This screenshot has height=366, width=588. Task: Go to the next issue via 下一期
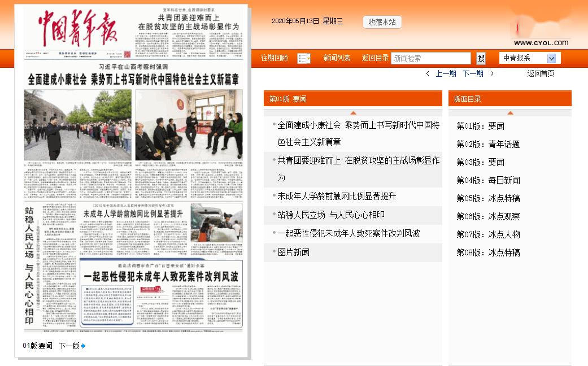(474, 73)
